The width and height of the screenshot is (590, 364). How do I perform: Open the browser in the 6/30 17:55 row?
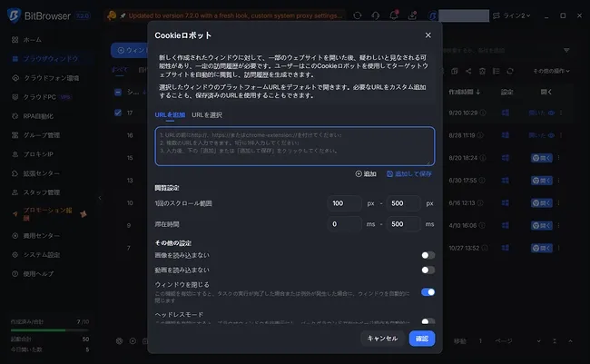click(542, 181)
